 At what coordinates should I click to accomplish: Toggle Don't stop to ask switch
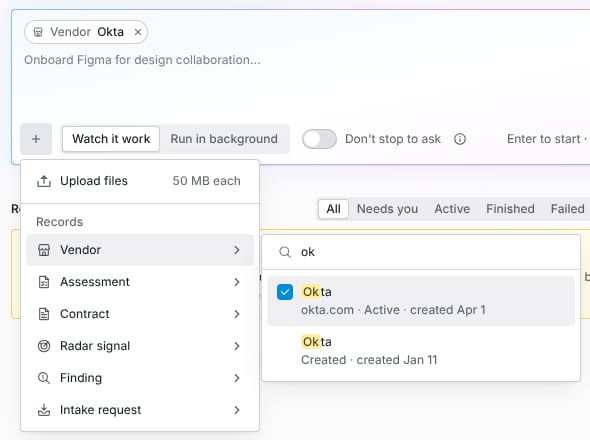[319, 139]
